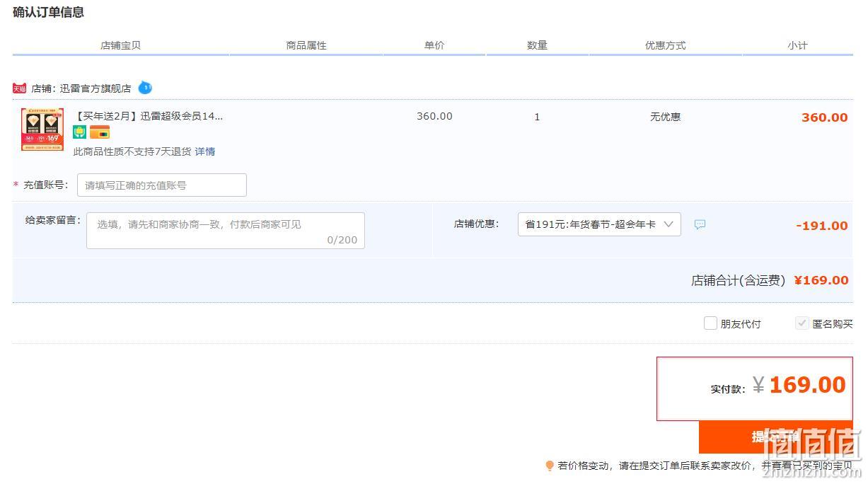Click the green service badge icon under product title
868x484 pixels.
(80, 132)
